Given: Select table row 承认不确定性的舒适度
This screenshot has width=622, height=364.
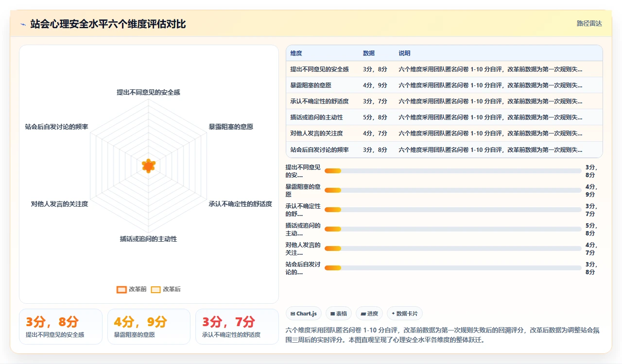Looking at the screenshot, I should [x=444, y=101].
